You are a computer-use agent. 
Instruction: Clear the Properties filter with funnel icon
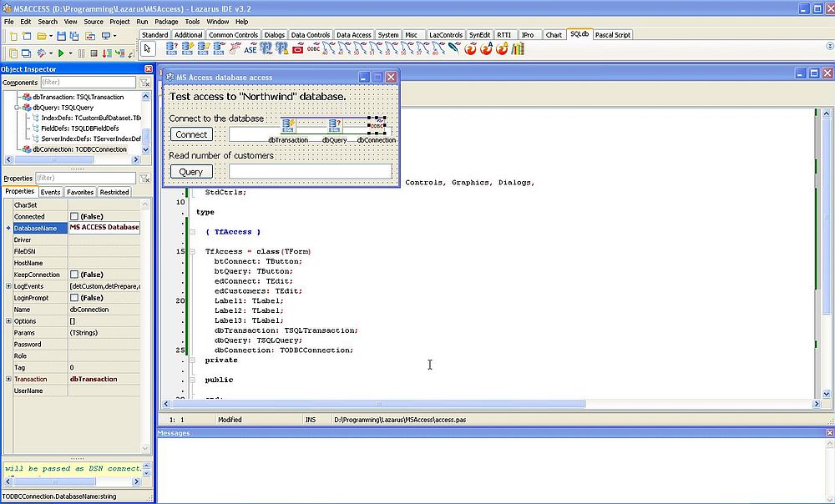pyautogui.click(x=144, y=179)
